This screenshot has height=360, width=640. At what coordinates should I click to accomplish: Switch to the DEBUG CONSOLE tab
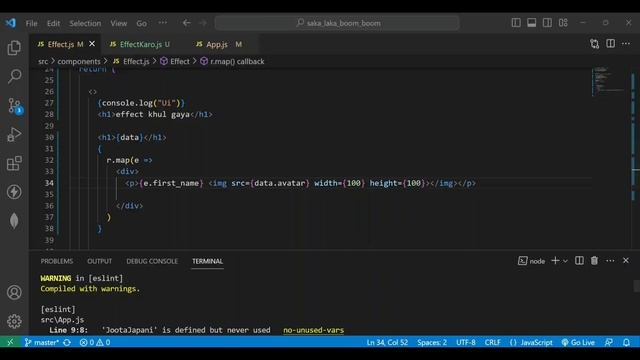point(152,261)
